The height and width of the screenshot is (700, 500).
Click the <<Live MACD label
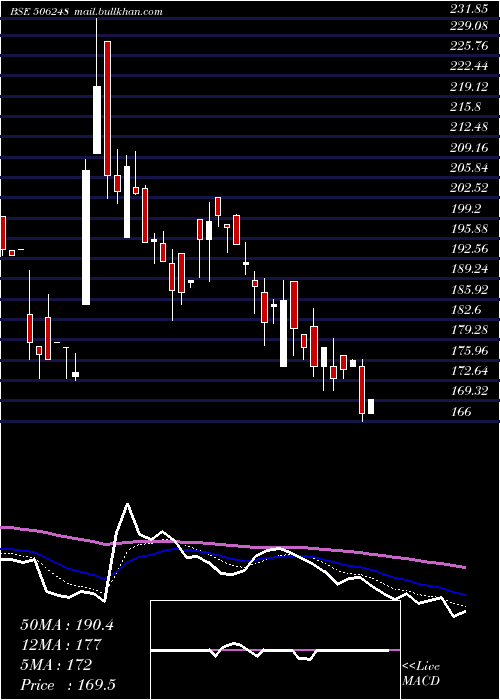(x=421, y=674)
